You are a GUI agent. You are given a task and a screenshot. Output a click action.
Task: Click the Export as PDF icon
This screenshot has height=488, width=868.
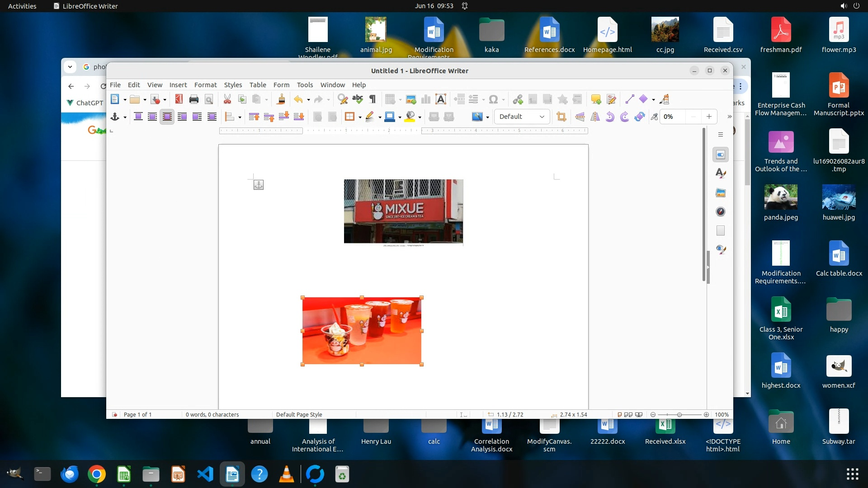click(x=179, y=99)
